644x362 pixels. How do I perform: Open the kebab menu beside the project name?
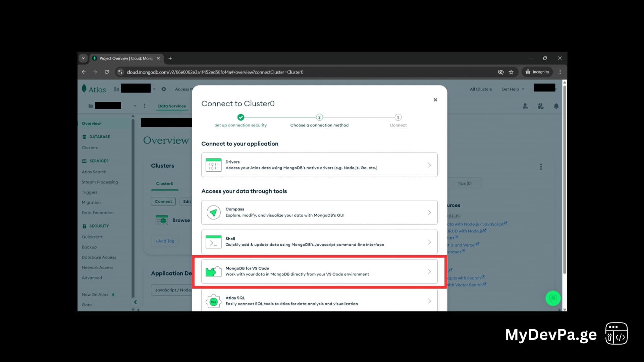(145, 106)
